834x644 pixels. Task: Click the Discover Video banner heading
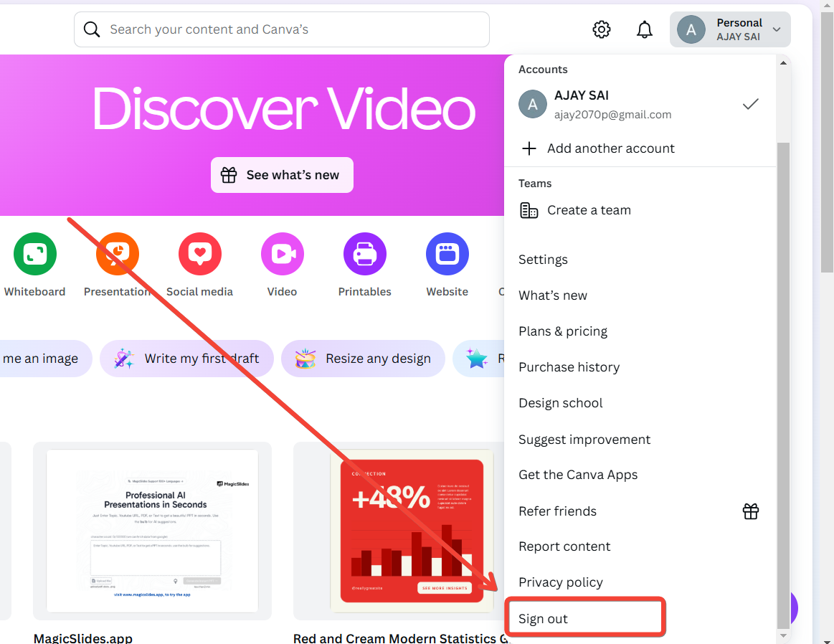[283, 109]
